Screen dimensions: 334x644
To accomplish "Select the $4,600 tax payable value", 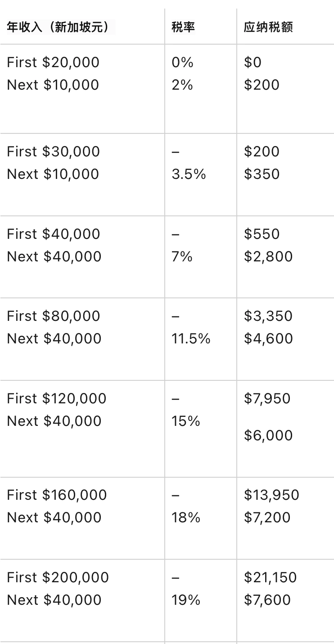I will pyautogui.click(x=268, y=338).
